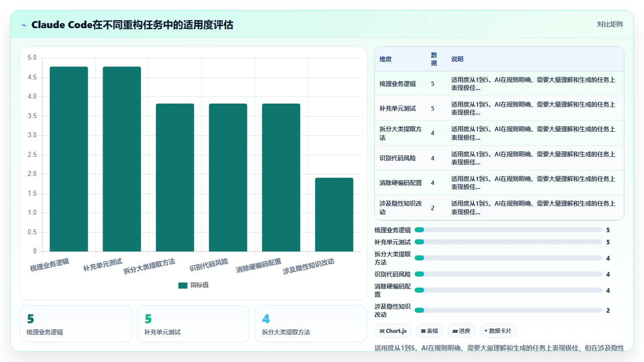Click the value 5 beside the 梳理业务逻辑 progress bar
The image size is (644, 362).
coord(608,230)
